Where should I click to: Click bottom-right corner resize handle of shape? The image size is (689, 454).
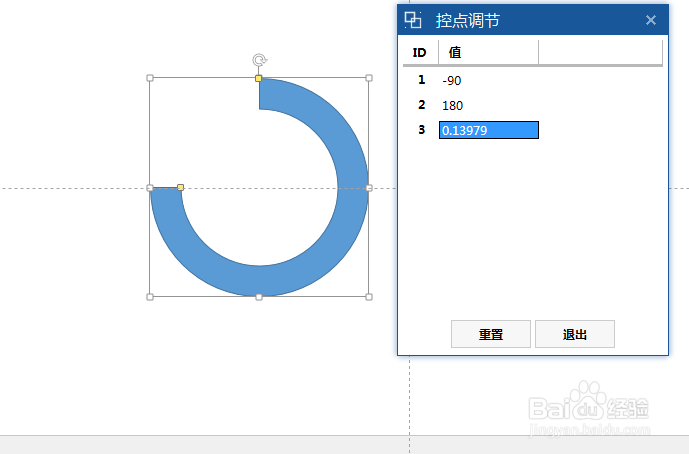(x=368, y=296)
